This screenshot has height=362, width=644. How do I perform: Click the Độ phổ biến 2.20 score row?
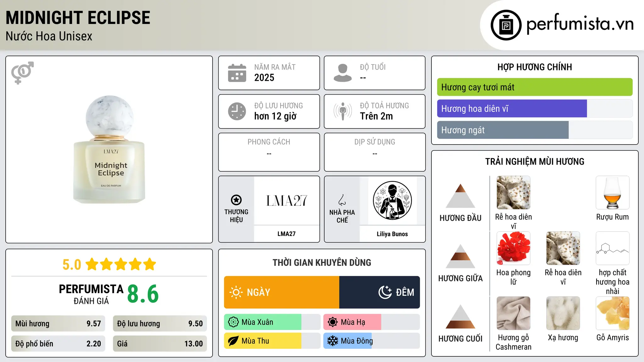coord(58,343)
